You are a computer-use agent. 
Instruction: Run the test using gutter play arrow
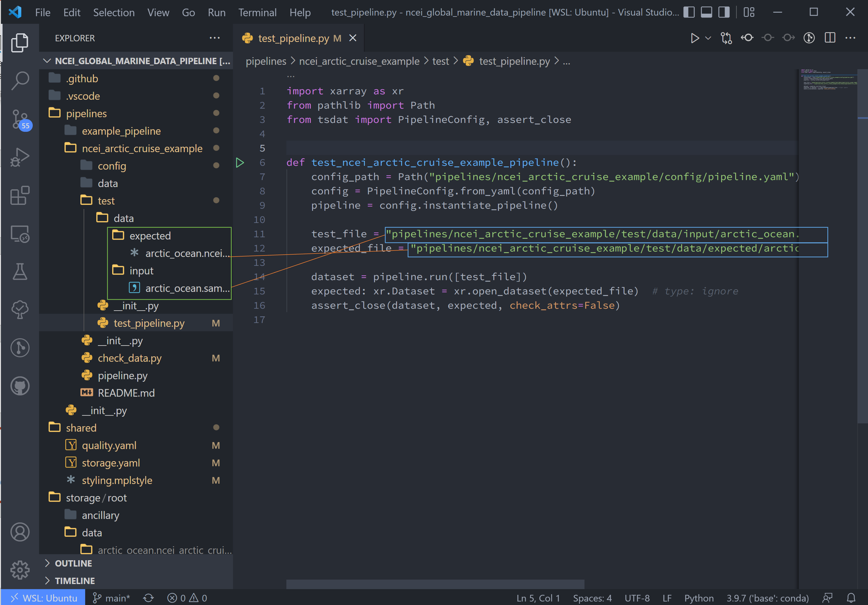[x=240, y=163]
